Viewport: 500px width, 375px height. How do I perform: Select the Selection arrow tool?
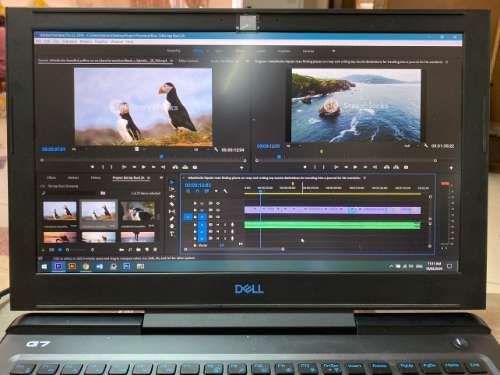point(172,182)
